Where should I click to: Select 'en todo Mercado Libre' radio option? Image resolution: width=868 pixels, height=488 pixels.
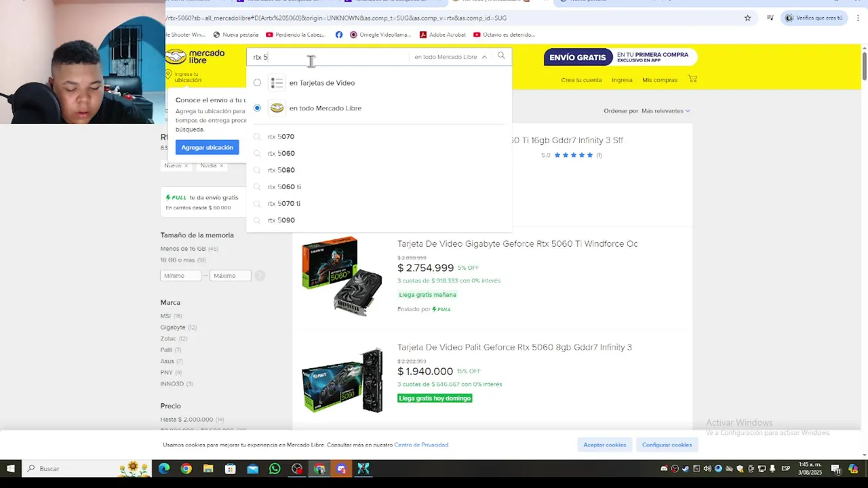[257, 108]
